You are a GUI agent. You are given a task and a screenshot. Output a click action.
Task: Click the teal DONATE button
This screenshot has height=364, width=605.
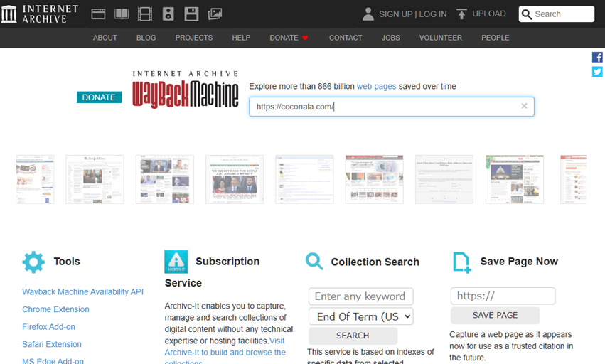(99, 97)
